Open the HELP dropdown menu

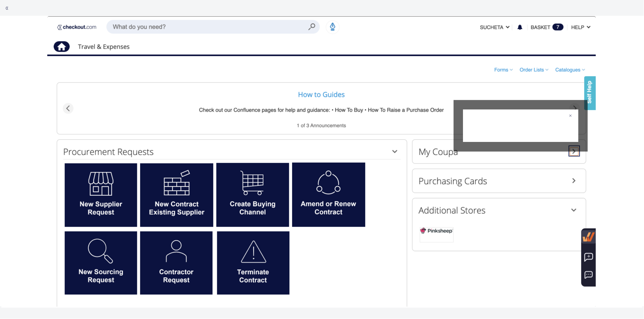point(581,27)
